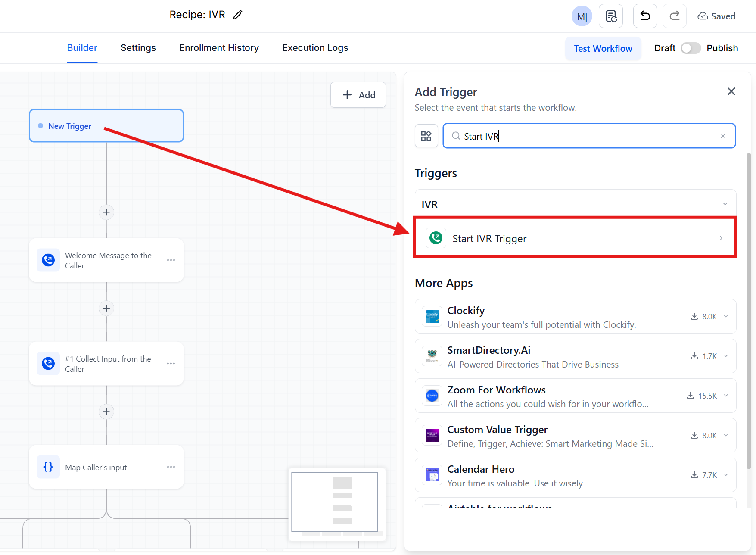The height and width of the screenshot is (555, 756).
Task: Click into the trigger search field
Action: tap(589, 136)
